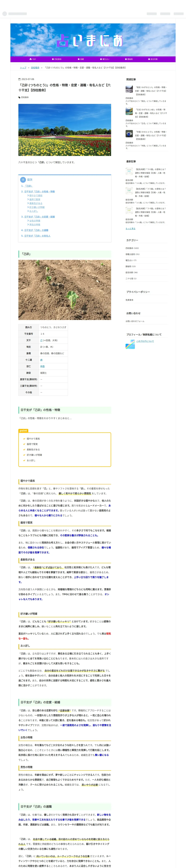Click the home icon beside TOP
This screenshot has width=186, height=868.
(x=31, y=59)
